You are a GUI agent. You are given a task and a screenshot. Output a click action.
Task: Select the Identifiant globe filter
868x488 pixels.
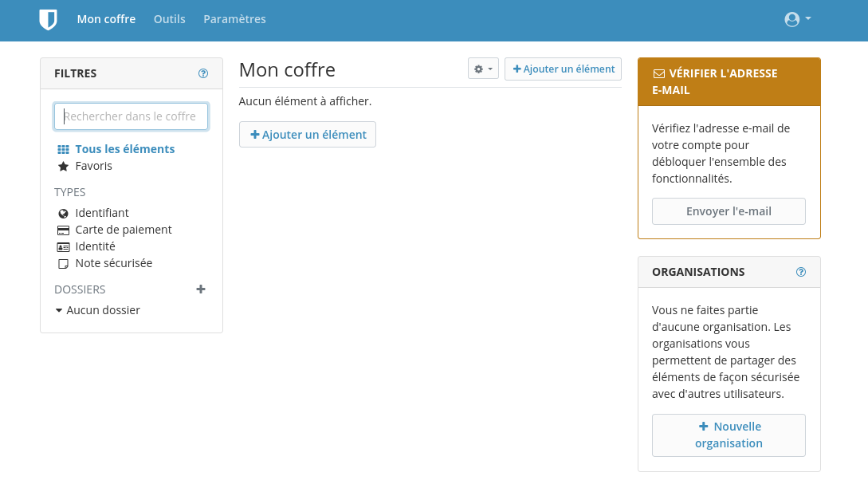tap(101, 213)
